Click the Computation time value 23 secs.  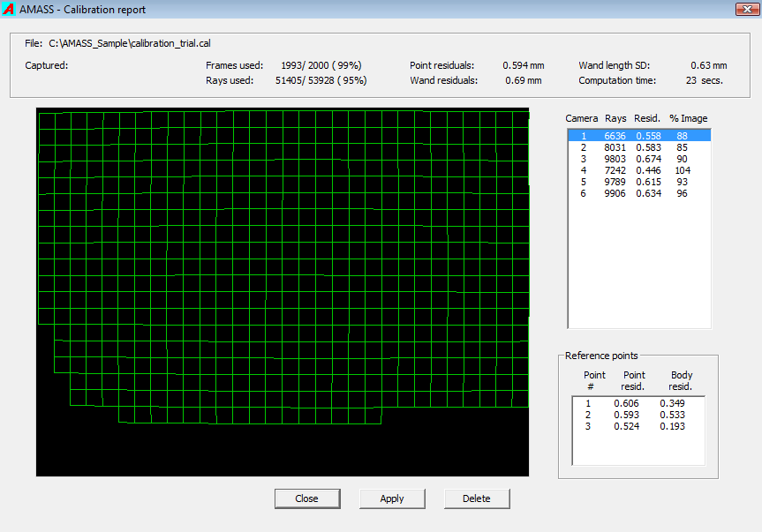click(x=705, y=80)
